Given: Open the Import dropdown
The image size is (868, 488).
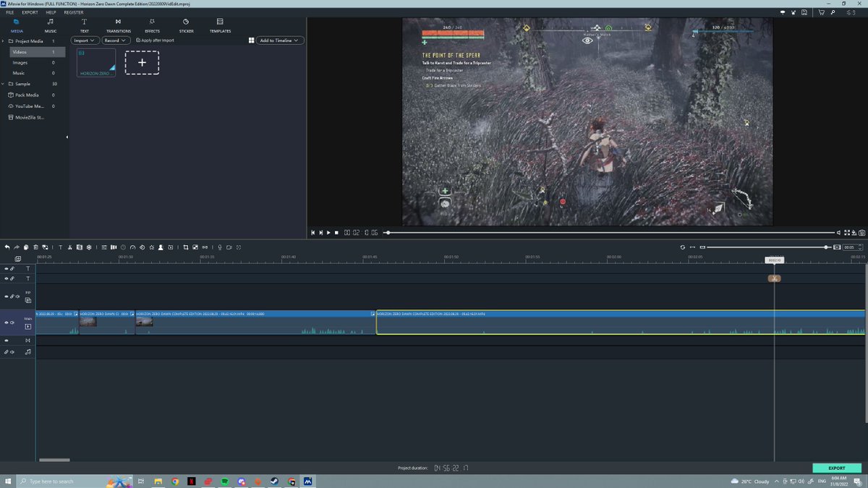Looking at the screenshot, I should tap(84, 40).
